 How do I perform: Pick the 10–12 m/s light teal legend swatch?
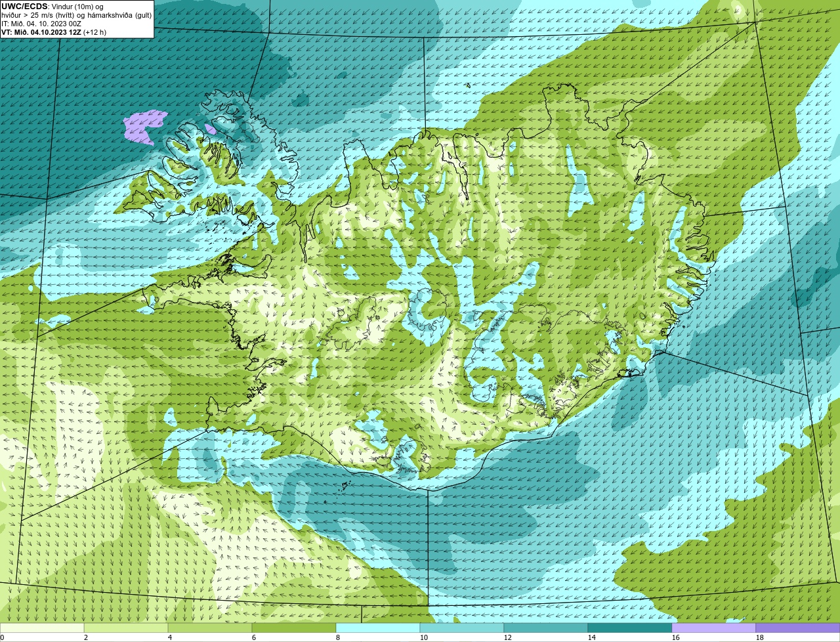pyautogui.click(x=462, y=628)
